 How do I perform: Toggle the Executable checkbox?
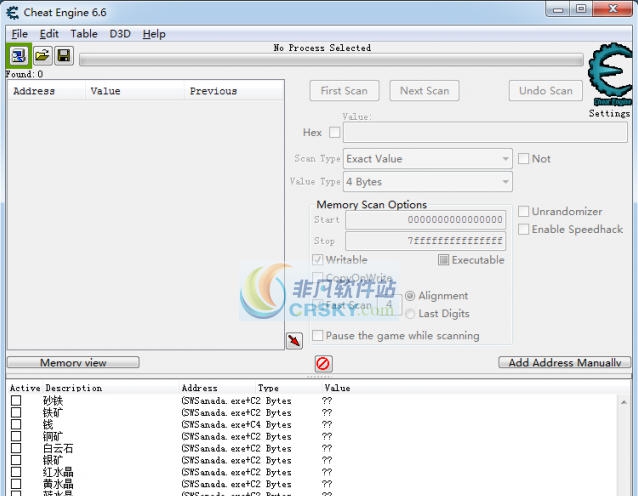tap(443, 260)
